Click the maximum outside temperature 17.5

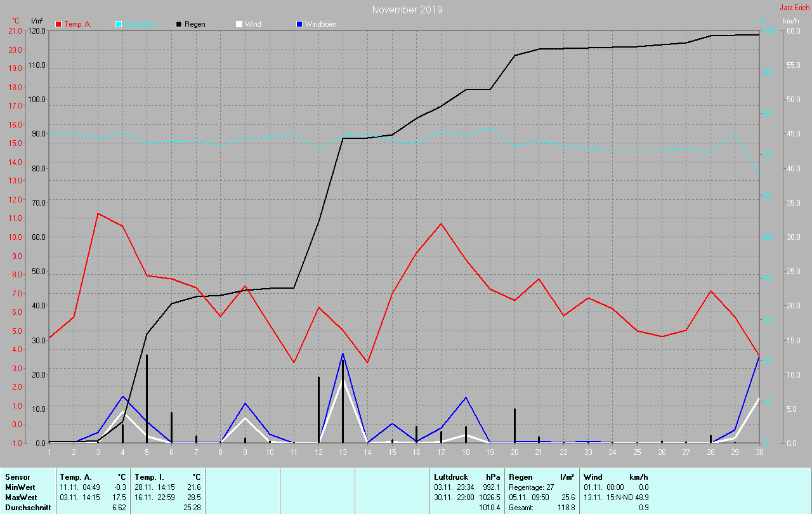(x=119, y=498)
